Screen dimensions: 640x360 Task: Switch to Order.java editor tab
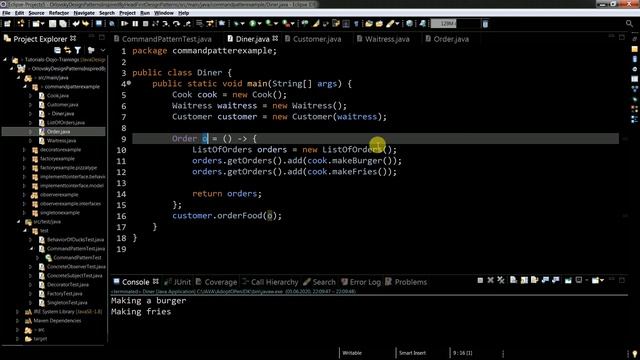(x=447, y=39)
